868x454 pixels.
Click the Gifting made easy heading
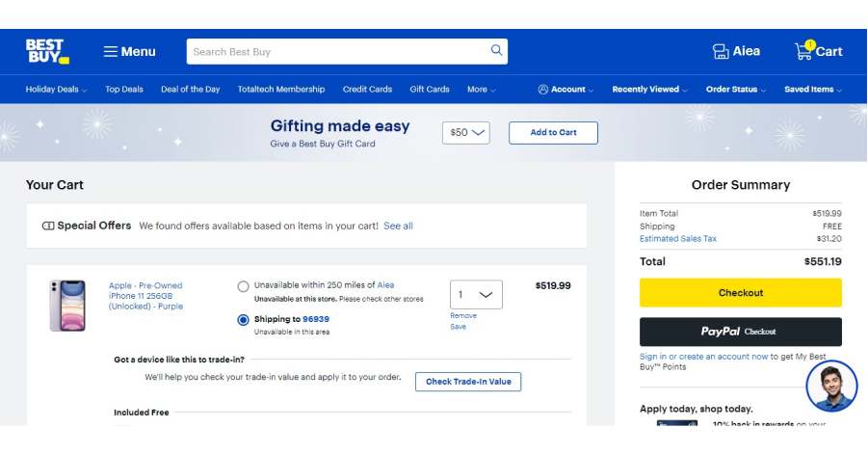point(340,125)
